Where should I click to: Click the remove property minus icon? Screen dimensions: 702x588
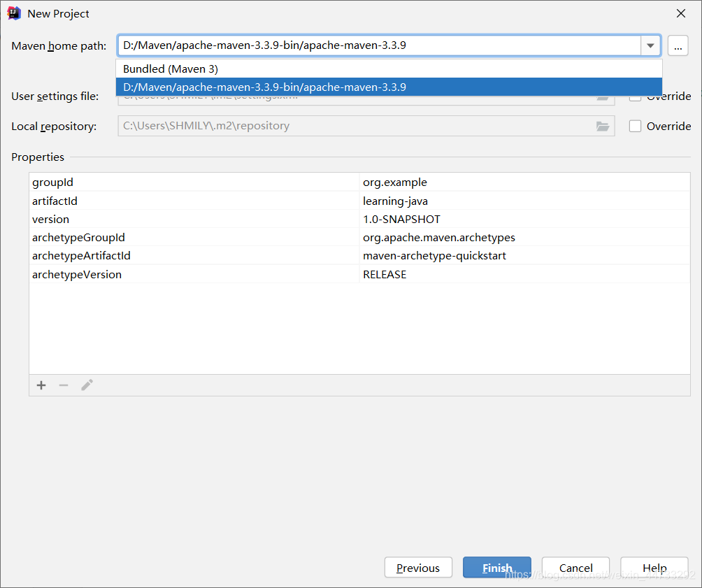tap(64, 385)
